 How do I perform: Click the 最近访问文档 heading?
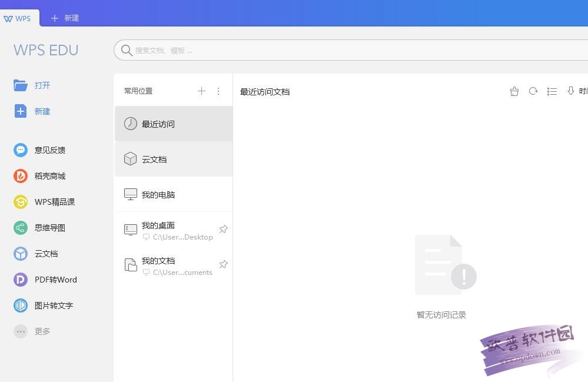[265, 92]
